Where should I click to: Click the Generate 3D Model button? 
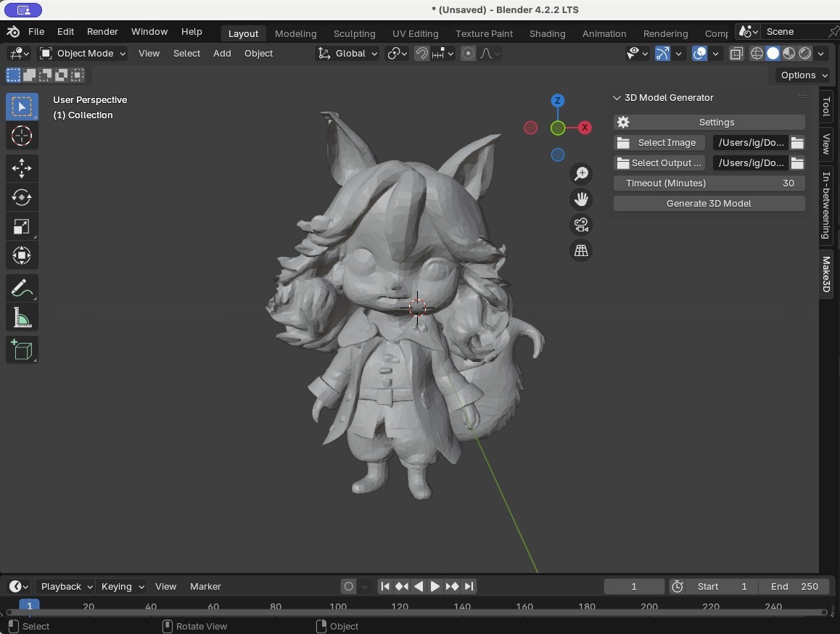point(709,204)
